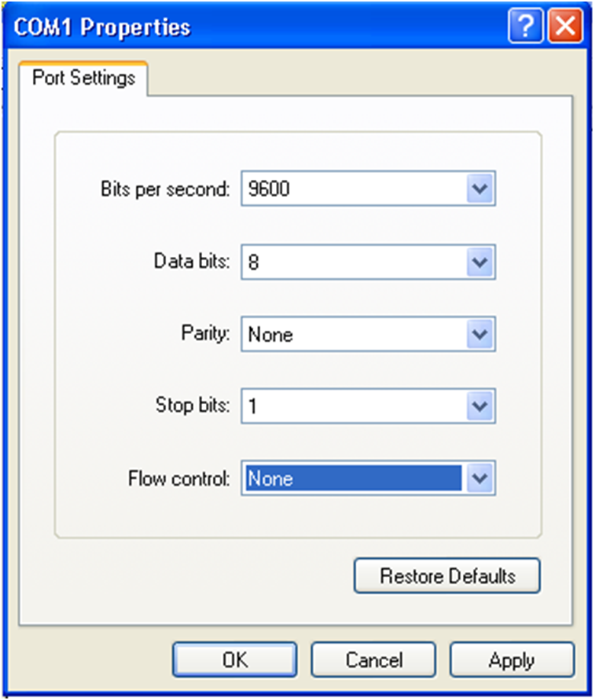Close the COM1 Properties dialog
The width and height of the screenshot is (594, 700).
[566, 28]
